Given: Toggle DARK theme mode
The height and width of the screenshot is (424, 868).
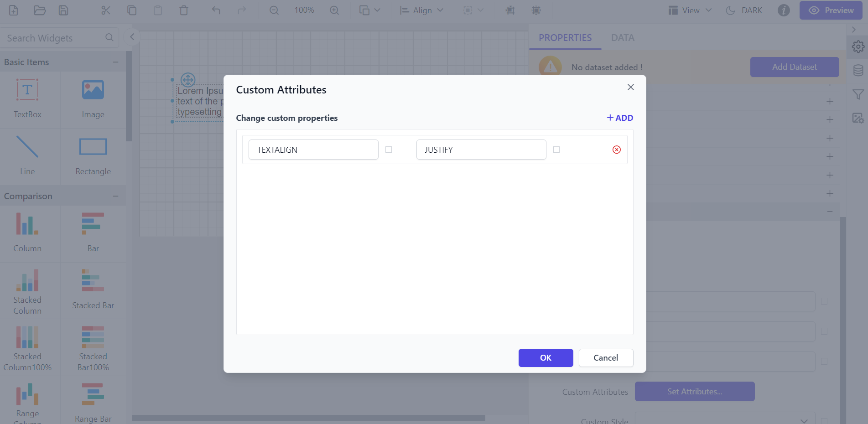Looking at the screenshot, I should (x=744, y=10).
